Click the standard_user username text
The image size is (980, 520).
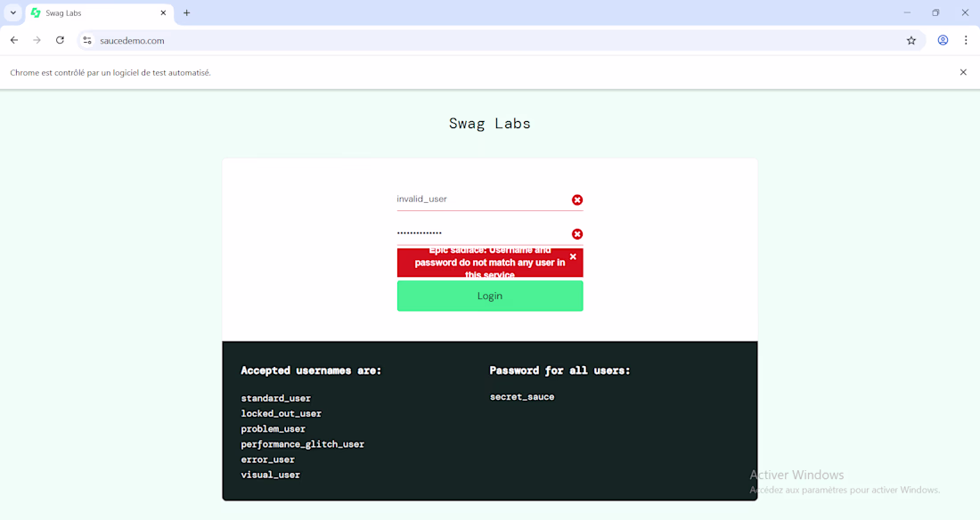(x=275, y=398)
